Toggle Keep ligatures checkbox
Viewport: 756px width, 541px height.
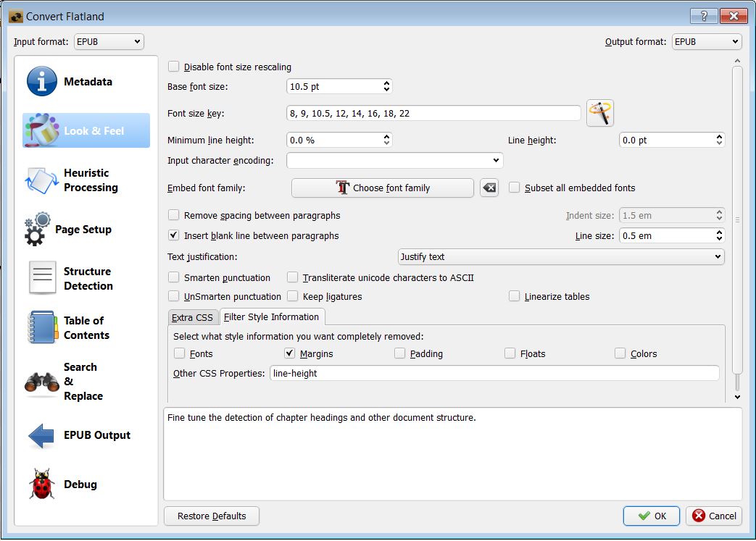click(292, 295)
